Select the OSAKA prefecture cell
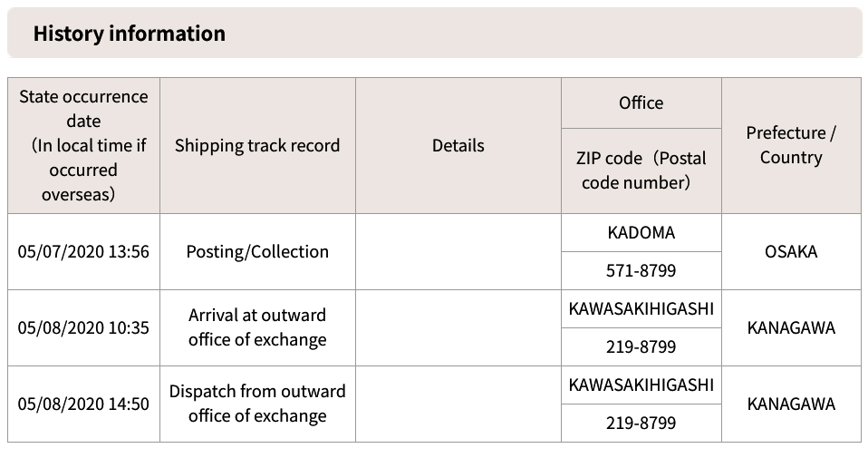This screenshot has height=458, width=868. (x=791, y=251)
